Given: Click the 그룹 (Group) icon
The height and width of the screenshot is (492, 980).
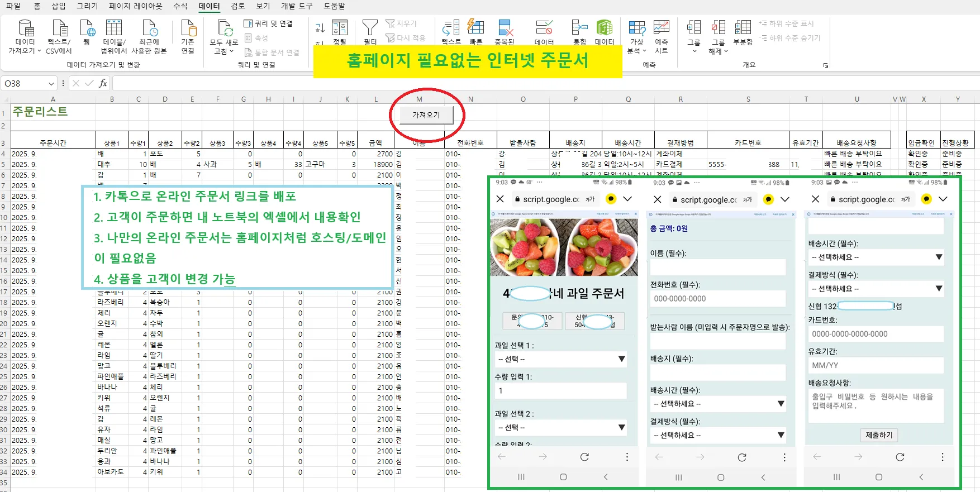Looking at the screenshot, I should click(694, 28).
